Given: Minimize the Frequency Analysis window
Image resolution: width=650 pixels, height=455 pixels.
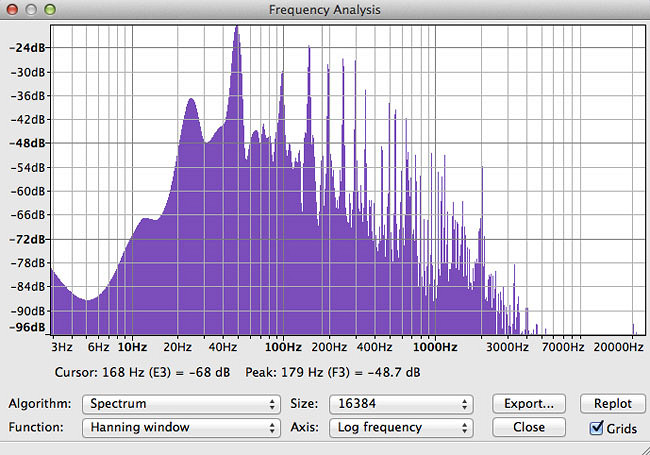Looking at the screenshot, I should (32, 10).
